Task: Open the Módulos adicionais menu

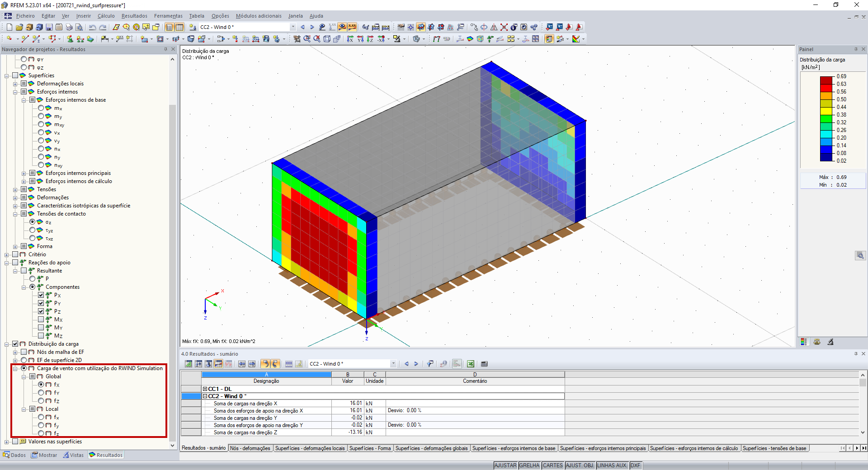Action: tap(259, 16)
